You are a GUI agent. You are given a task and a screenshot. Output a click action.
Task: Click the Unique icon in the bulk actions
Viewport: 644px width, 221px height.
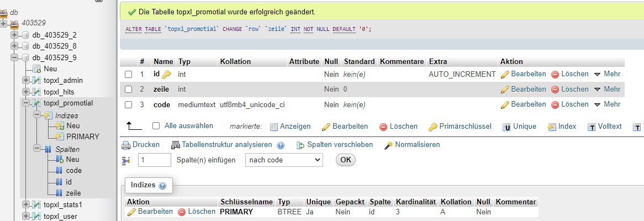[506, 127]
